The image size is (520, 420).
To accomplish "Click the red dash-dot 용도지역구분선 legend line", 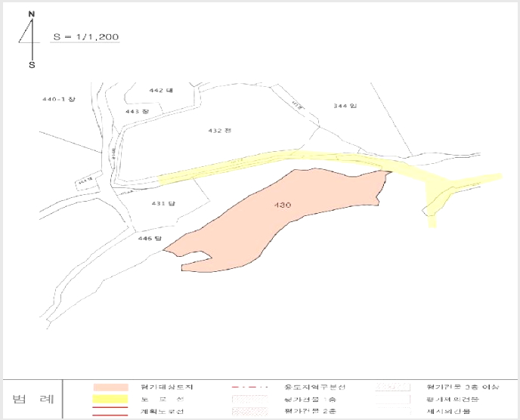I will click(x=249, y=387).
